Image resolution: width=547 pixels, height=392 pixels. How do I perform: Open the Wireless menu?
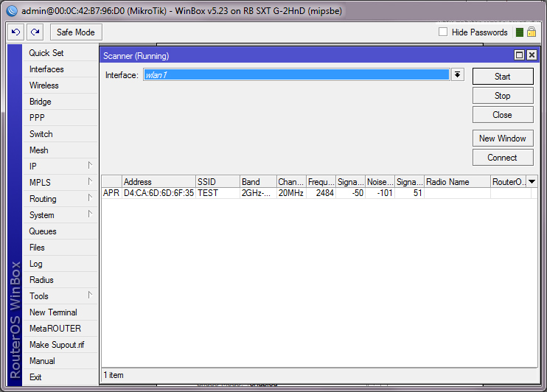(x=60, y=85)
